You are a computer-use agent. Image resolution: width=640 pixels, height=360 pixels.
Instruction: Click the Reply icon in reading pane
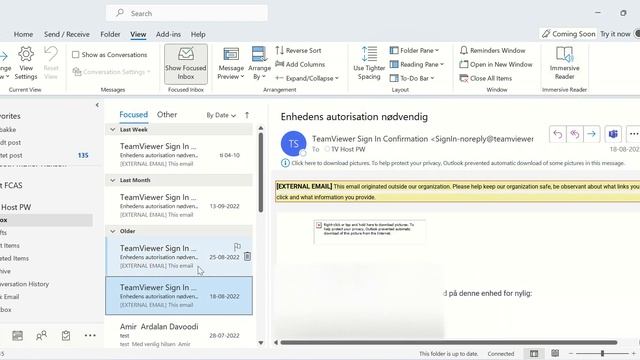tap(558, 134)
